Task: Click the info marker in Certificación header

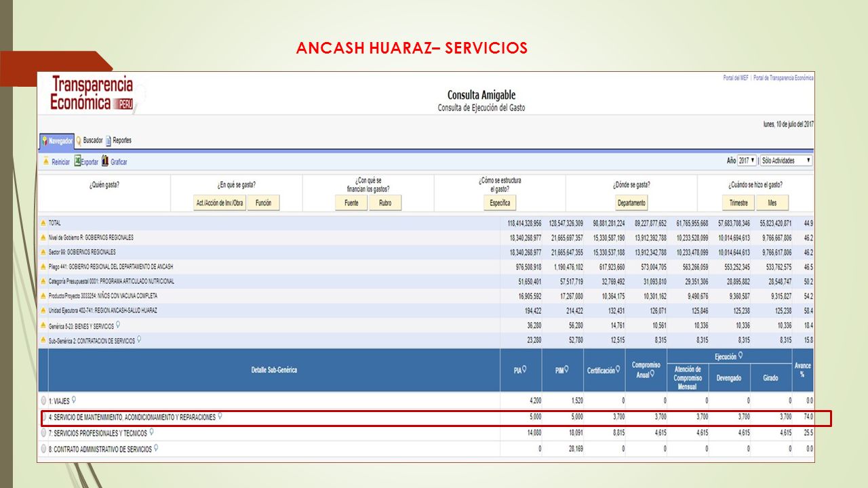Action: pos(618,370)
